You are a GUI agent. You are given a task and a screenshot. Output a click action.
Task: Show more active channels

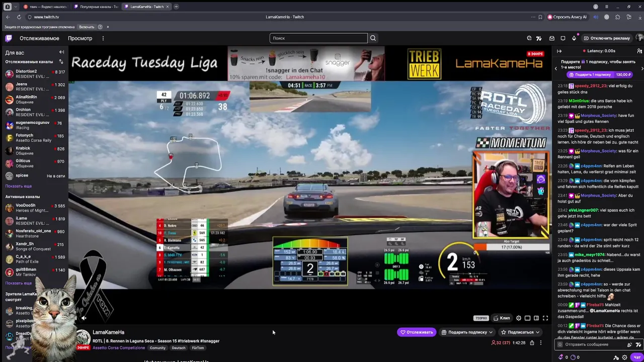click(x=19, y=283)
